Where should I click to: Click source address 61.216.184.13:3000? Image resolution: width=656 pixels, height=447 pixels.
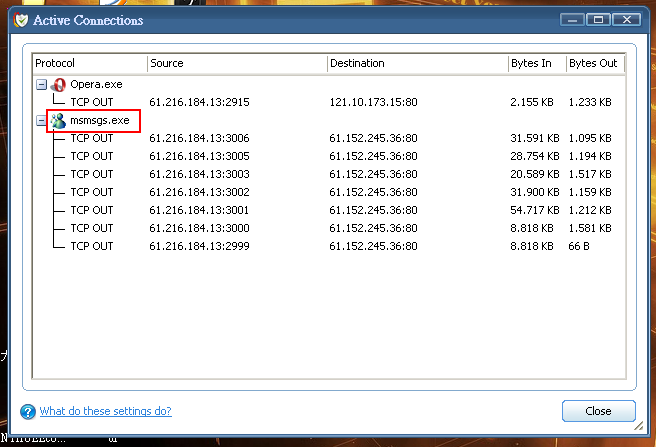click(x=199, y=228)
